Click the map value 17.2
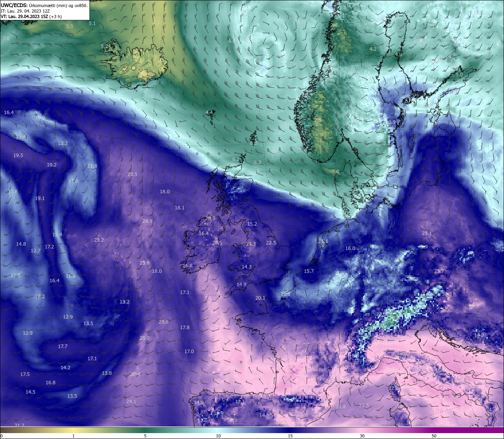504x439 pixels. 49,247
